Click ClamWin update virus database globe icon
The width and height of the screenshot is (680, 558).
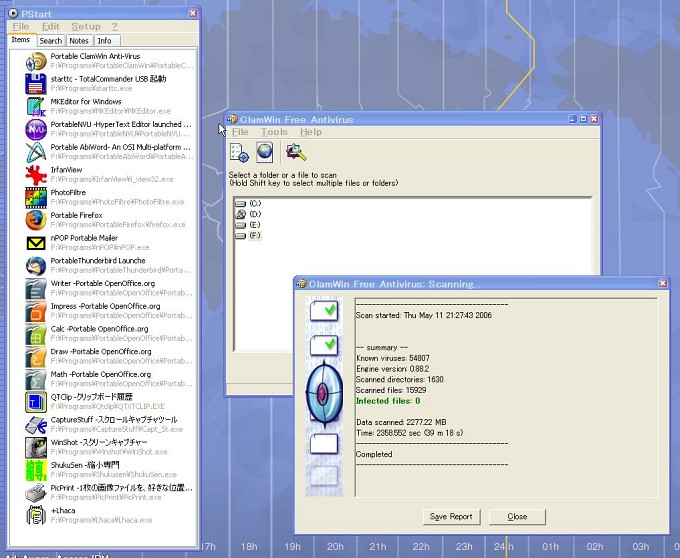[265, 152]
